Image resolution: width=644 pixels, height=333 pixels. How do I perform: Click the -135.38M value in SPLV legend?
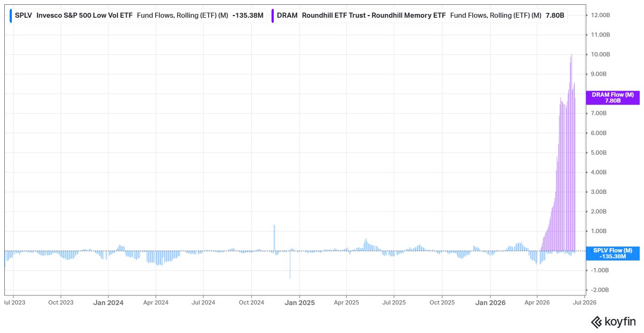click(248, 16)
